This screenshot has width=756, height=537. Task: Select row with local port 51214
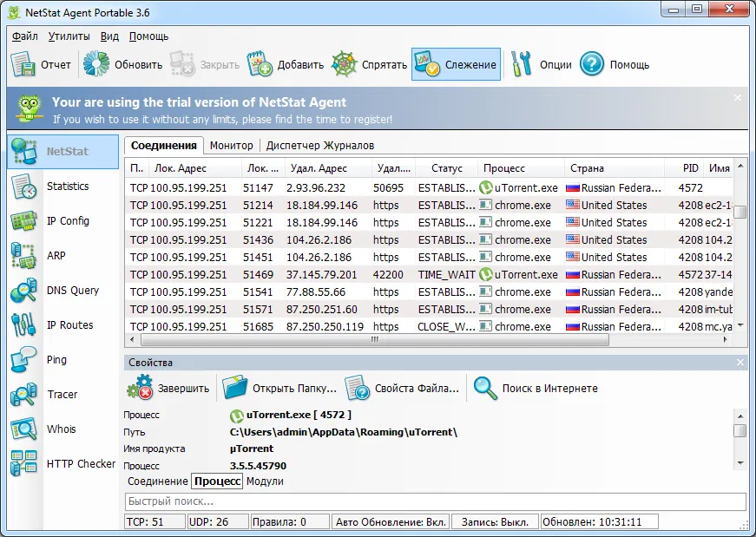click(x=429, y=206)
